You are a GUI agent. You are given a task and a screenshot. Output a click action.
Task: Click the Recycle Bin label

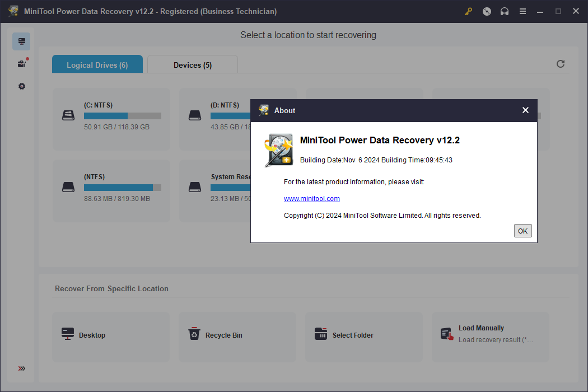coord(224,335)
